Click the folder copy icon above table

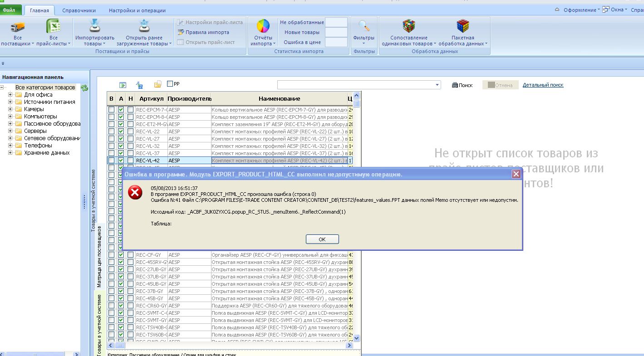pyautogui.click(x=158, y=85)
